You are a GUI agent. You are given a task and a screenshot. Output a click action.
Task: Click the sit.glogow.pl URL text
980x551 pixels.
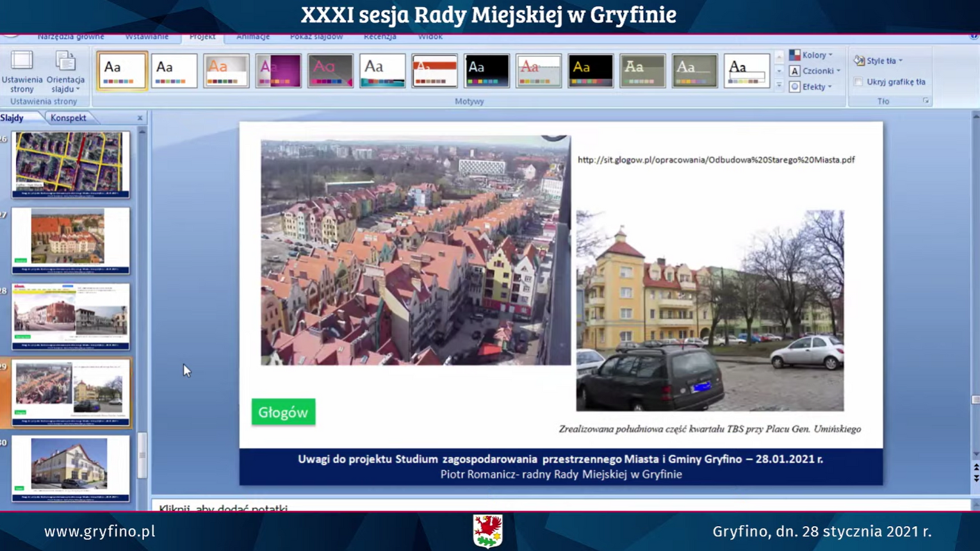(x=715, y=160)
